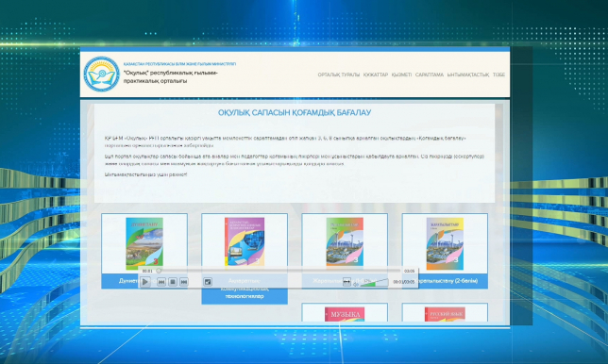Click the next track button in player
This screenshot has height=364, width=608.
coord(184,282)
